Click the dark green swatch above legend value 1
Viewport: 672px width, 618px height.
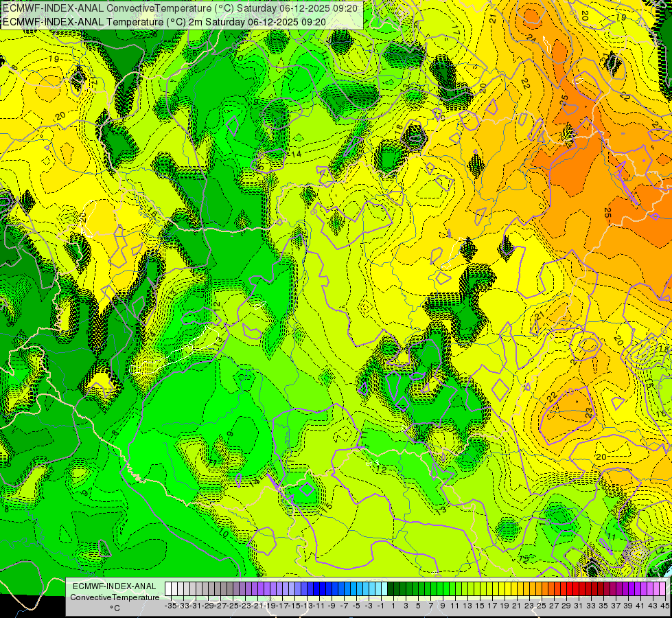(x=391, y=589)
